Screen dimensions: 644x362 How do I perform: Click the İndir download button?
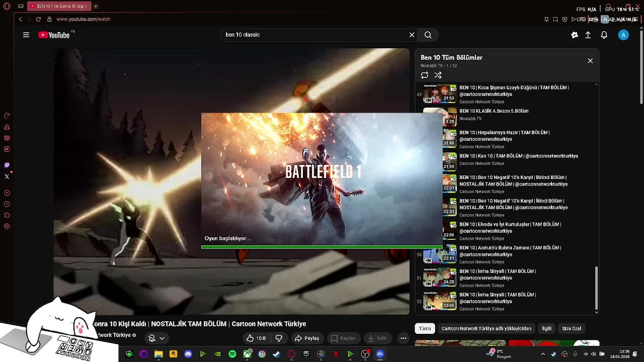(x=377, y=338)
